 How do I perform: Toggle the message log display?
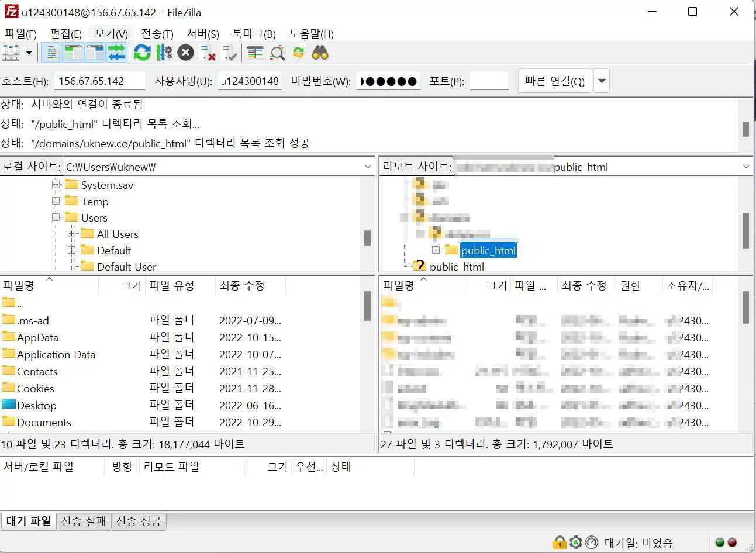(52, 53)
